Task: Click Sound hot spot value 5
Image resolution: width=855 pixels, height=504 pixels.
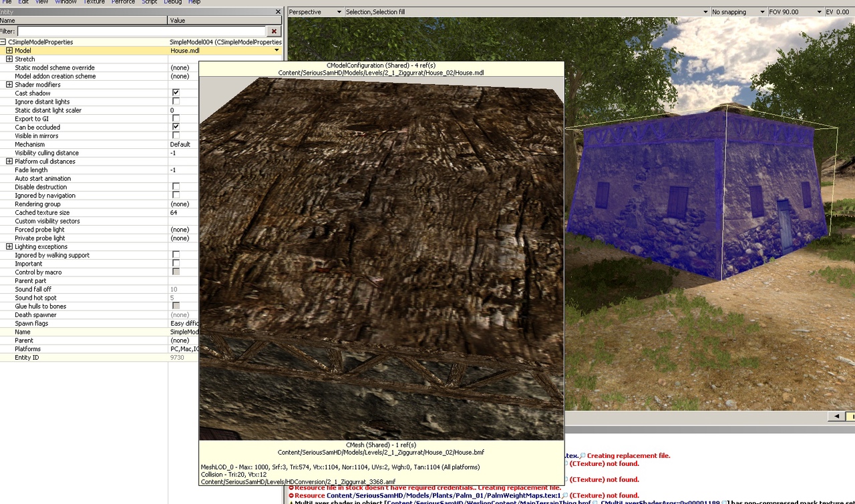Action: (172, 298)
